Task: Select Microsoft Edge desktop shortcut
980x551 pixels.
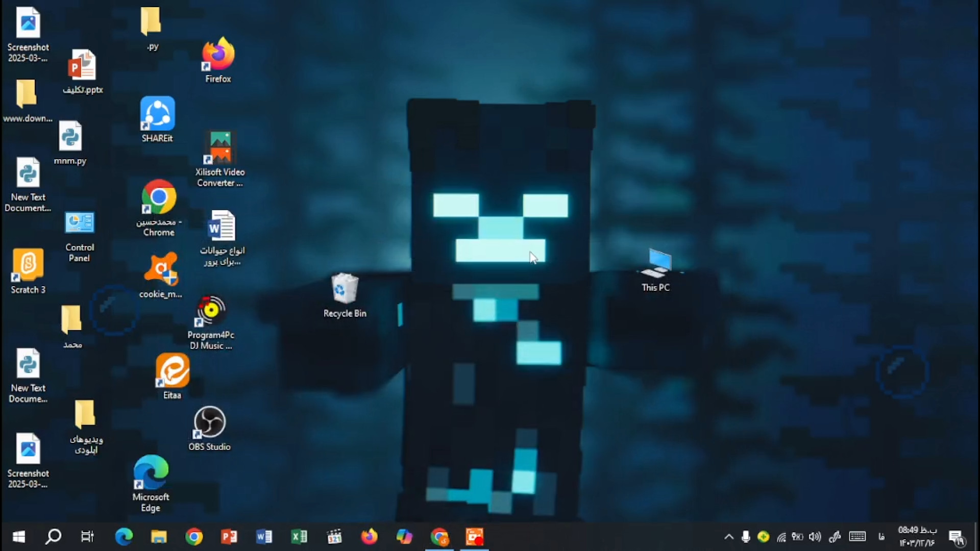Action: click(151, 484)
